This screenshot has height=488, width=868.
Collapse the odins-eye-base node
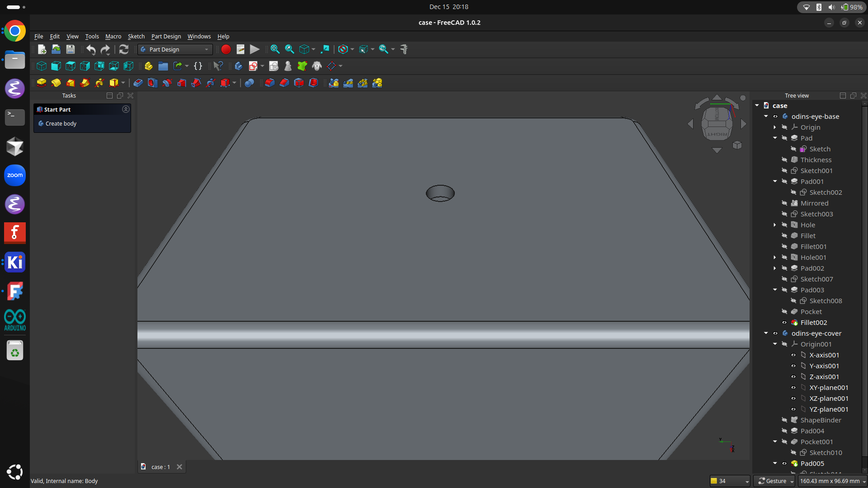766,116
